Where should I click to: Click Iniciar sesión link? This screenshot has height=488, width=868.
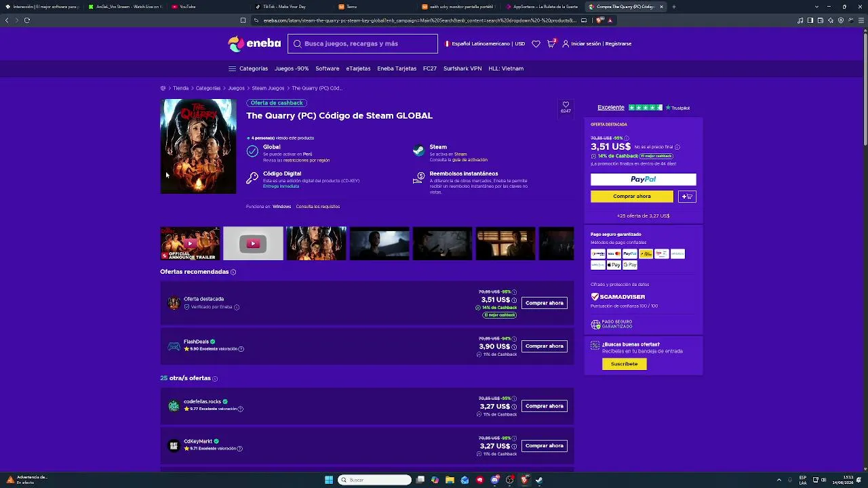(x=586, y=43)
